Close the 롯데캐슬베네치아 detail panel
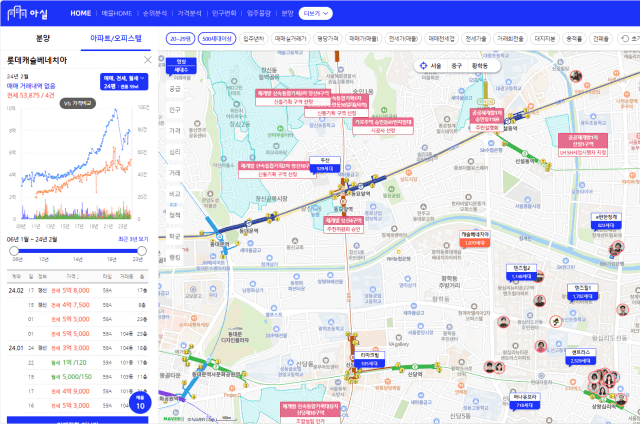 pyautogui.click(x=148, y=60)
